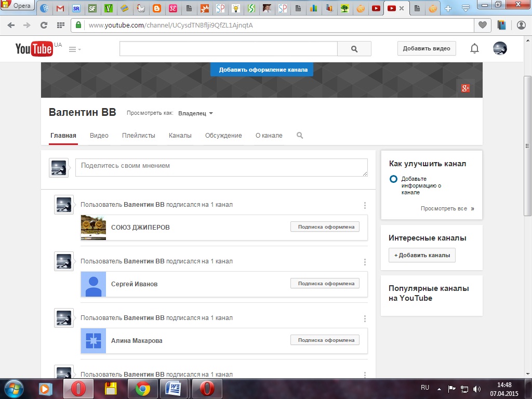Image resolution: width=532 pixels, height=399 pixels.
Task: Select the Обсуждение channel tab
Action: (x=223, y=136)
